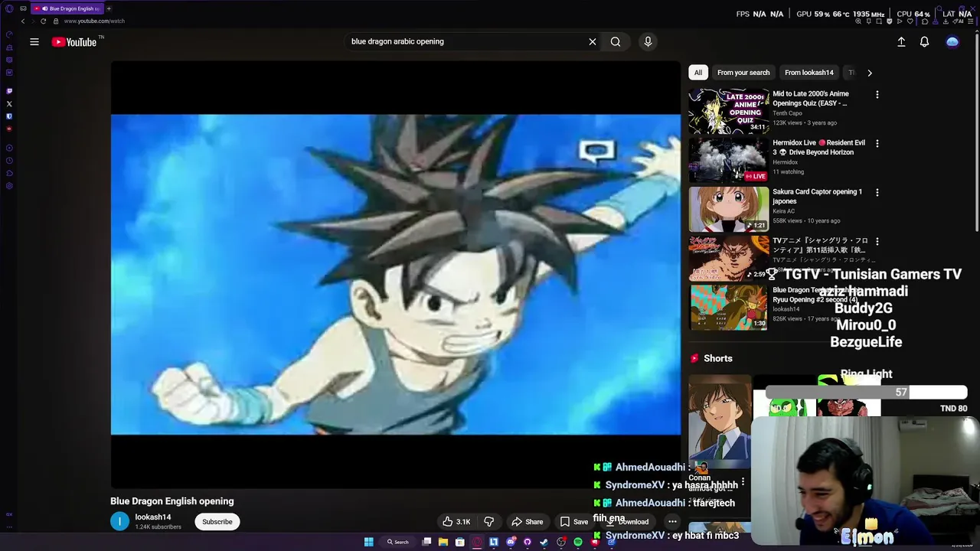980x551 pixels.
Task: Click the Download button
Action: [x=628, y=522]
